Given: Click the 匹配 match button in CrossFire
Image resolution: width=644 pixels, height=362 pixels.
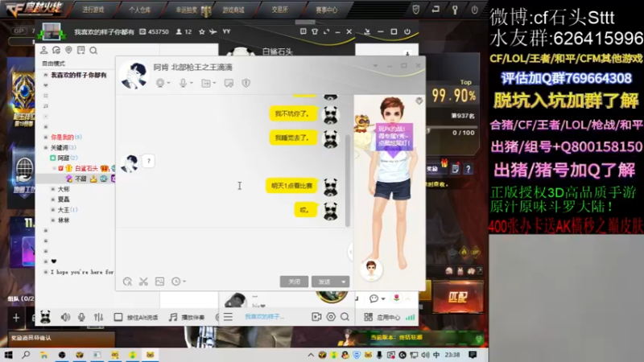Looking at the screenshot, I should coord(457,297).
